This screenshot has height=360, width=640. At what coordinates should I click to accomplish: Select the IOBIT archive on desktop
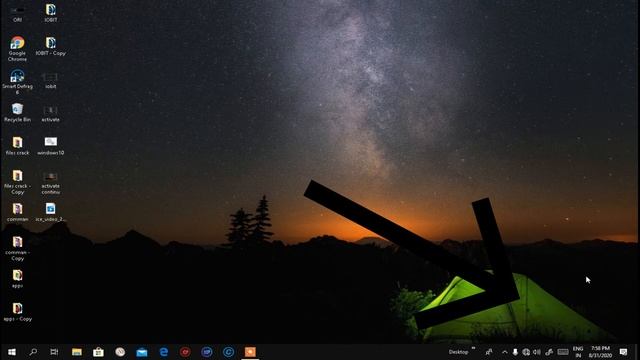click(x=51, y=13)
